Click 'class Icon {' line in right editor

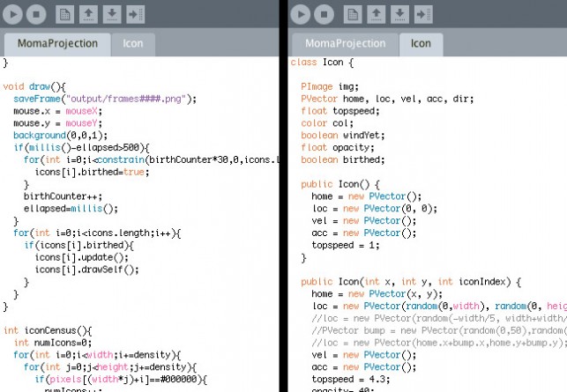[x=322, y=63]
